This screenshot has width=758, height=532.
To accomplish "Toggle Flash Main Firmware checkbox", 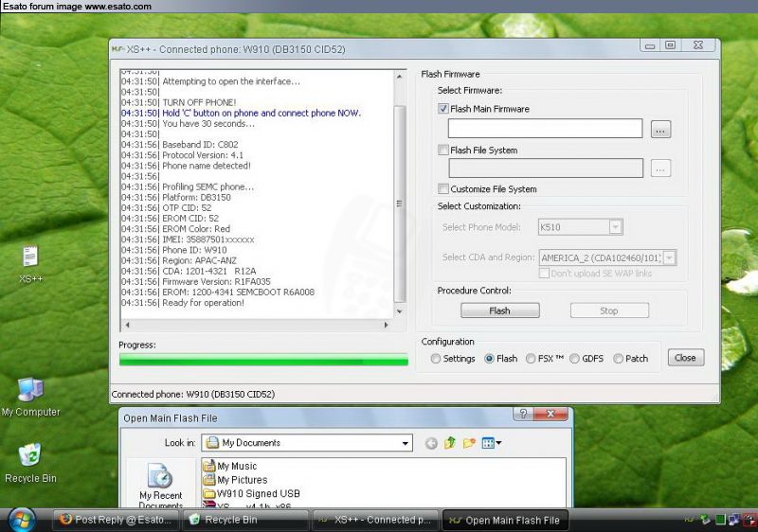I will pyautogui.click(x=442, y=109).
